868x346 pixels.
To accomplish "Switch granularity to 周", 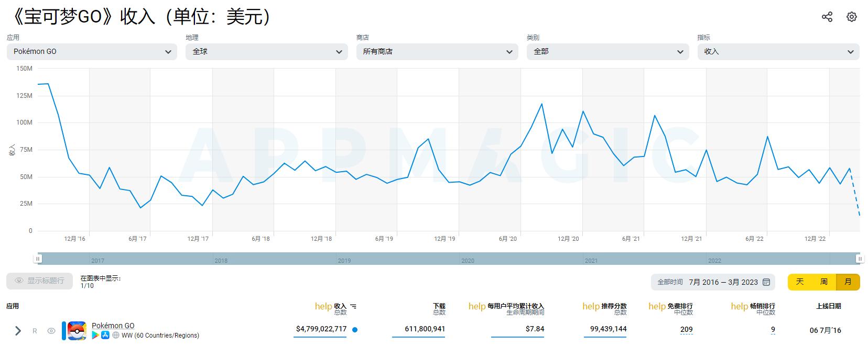I will [824, 282].
